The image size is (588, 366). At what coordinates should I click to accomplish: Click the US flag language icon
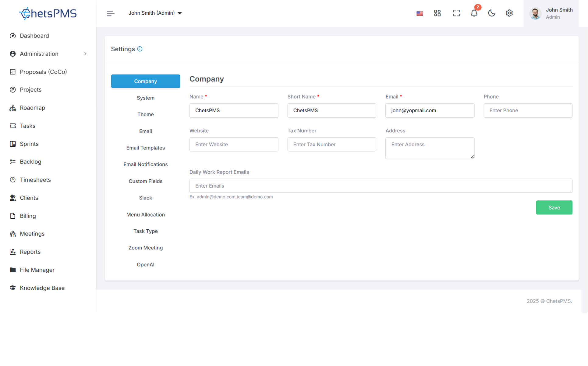click(x=420, y=13)
